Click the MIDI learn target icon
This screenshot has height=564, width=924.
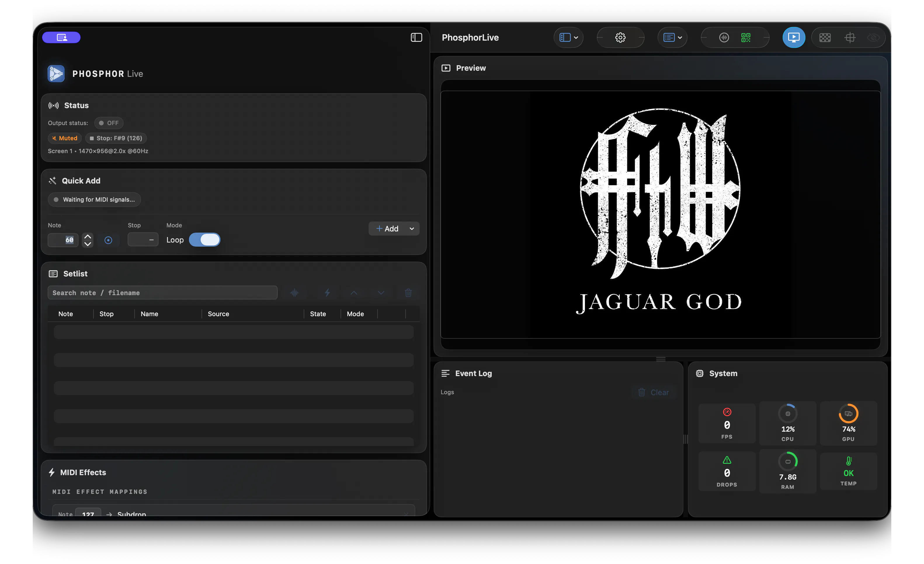point(108,240)
